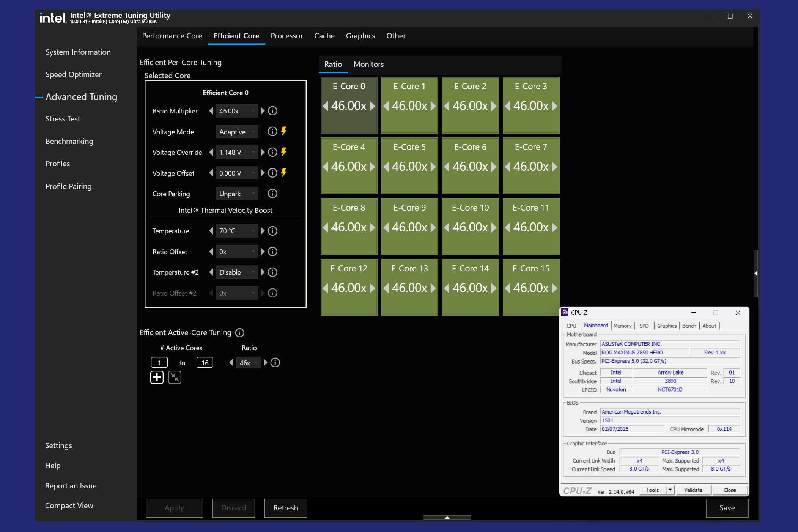Increase E-Core 5 ratio with right arrow

point(433,167)
